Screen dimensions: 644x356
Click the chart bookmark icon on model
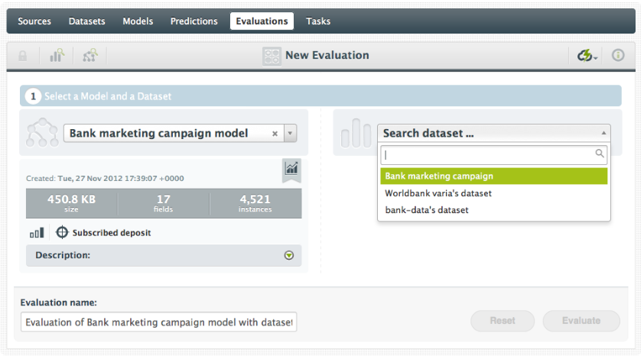[x=291, y=169]
